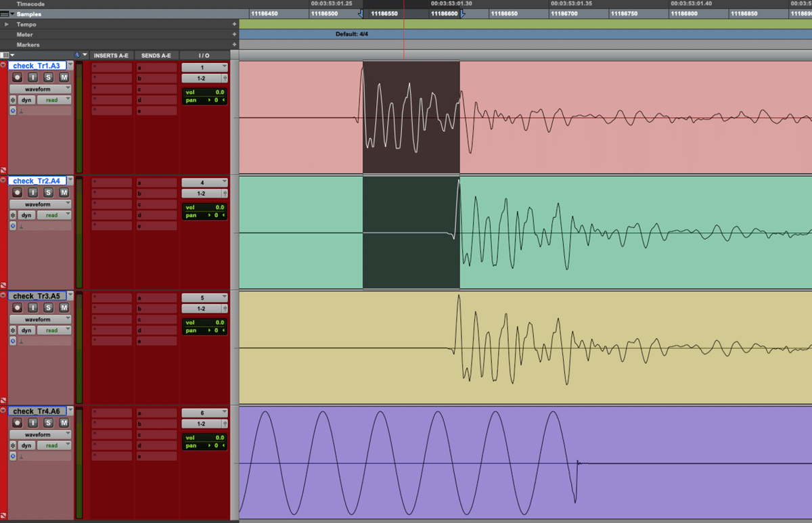Screen dimensions: 812x523
Task: Click the red track color icon beside check_Tr4.A6 name
Action: coord(3,410)
